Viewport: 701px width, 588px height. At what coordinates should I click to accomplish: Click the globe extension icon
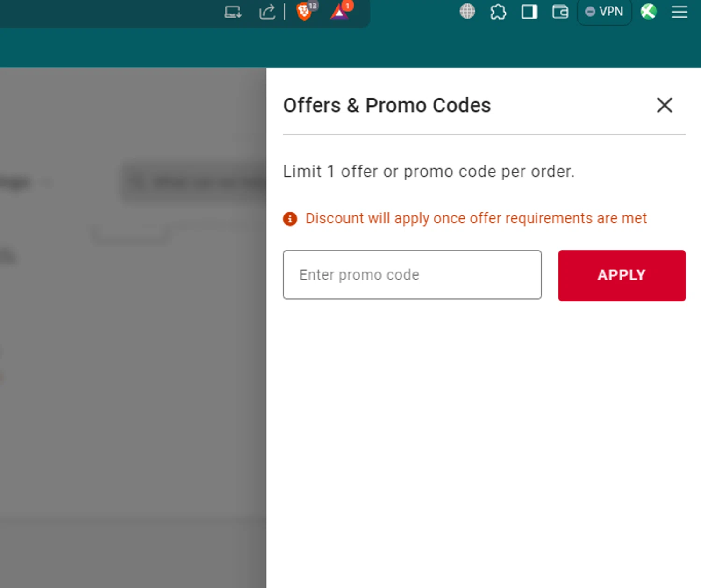coord(467,12)
